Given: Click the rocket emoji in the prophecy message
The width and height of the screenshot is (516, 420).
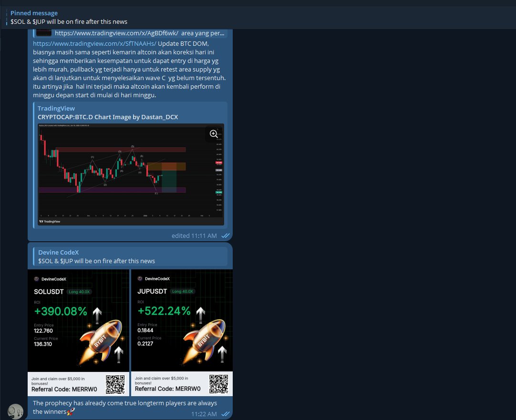Looking at the screenshot, I should tap(71, 410).
